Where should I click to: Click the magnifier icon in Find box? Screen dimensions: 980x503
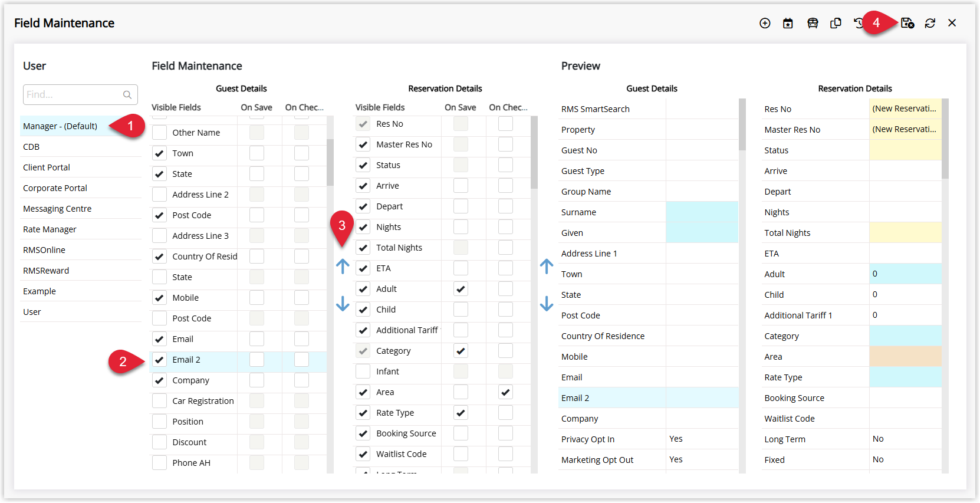click(x=127, y=94)
